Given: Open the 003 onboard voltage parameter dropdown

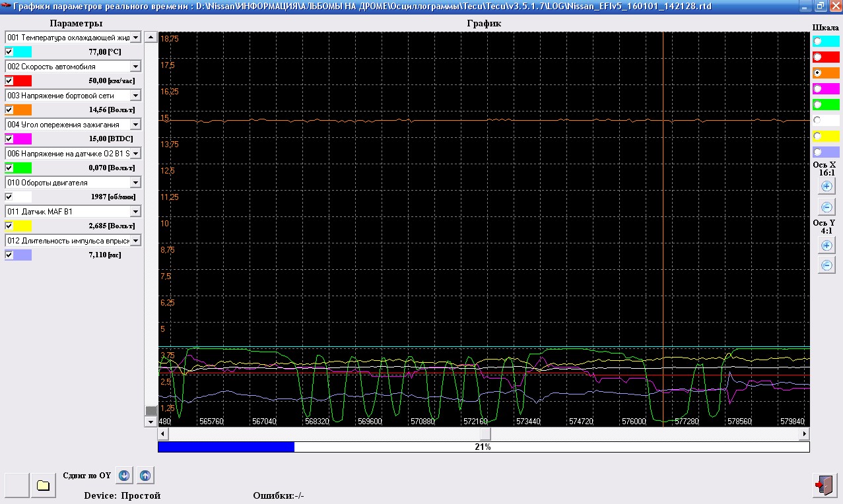Looking at the screenshot, I should pos(135,96).
